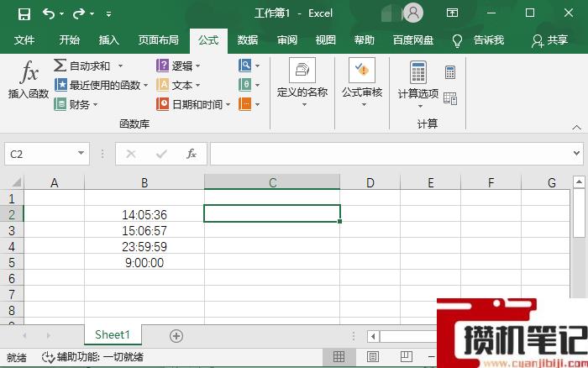The image size is (588, 368).
Task: Undo the last action
Action: (49, 14)
